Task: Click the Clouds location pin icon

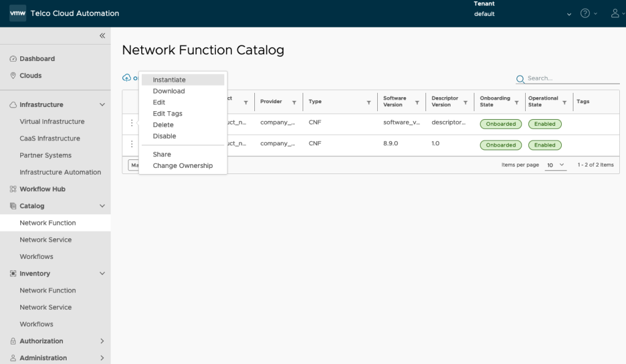Action: coord(13,75)
